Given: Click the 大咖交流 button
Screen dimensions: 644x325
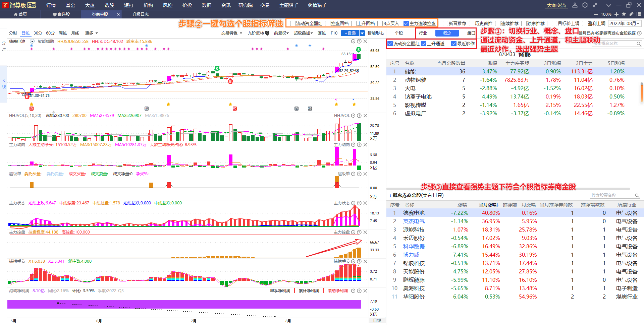Looking at the screenshot, I should [x=556, y=5].
